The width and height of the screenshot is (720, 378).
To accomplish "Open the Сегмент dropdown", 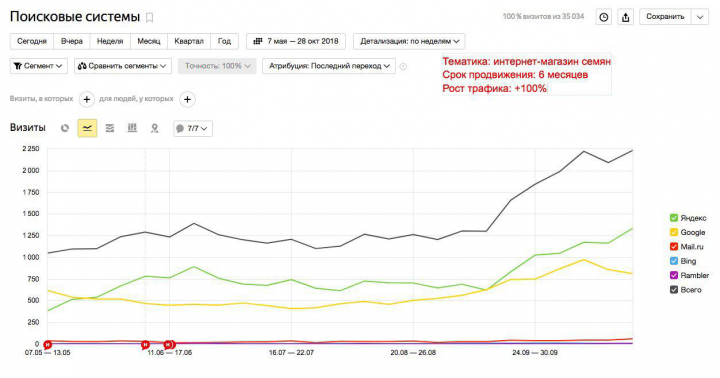I will tap(39, 66).
